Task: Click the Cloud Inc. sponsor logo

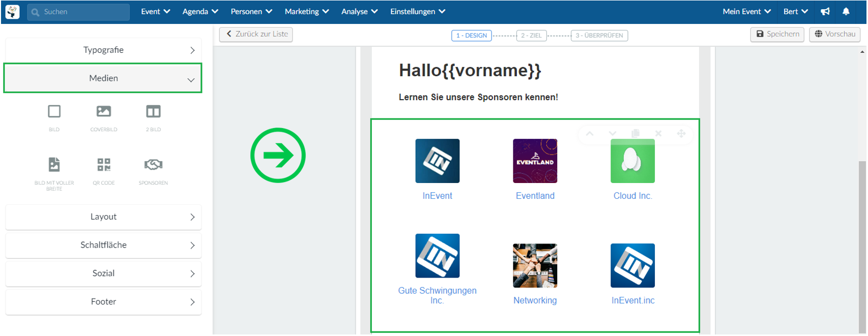Action: [633, 161]
